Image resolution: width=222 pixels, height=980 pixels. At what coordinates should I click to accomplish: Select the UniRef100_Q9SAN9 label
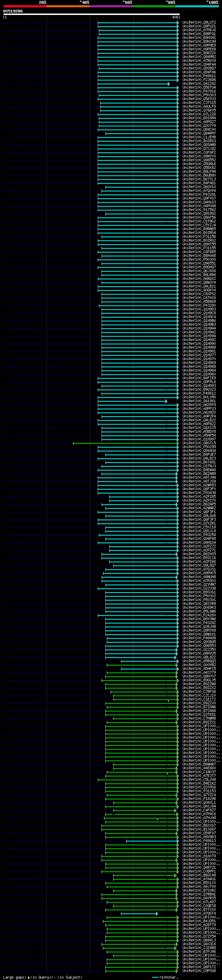point(199,145)
